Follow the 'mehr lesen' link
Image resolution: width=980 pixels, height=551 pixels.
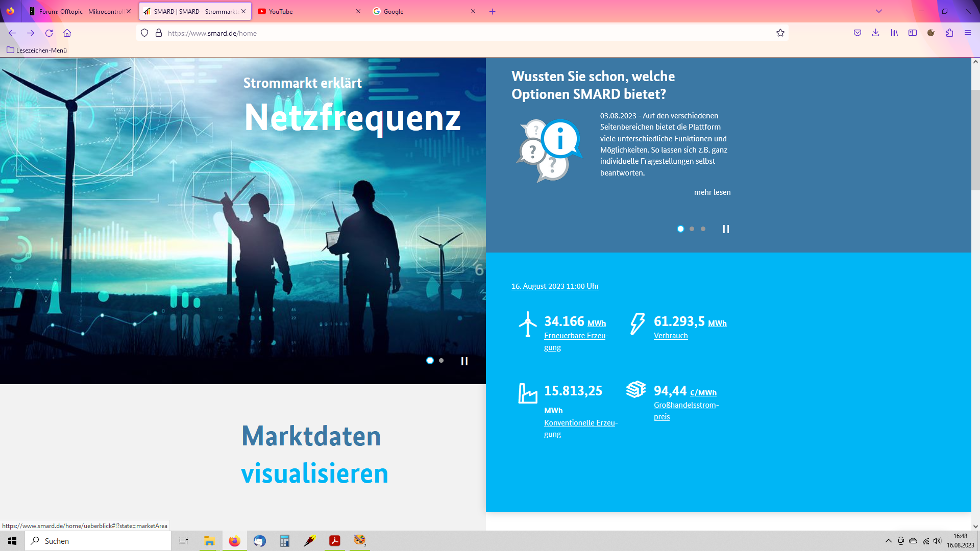point(712,192)
